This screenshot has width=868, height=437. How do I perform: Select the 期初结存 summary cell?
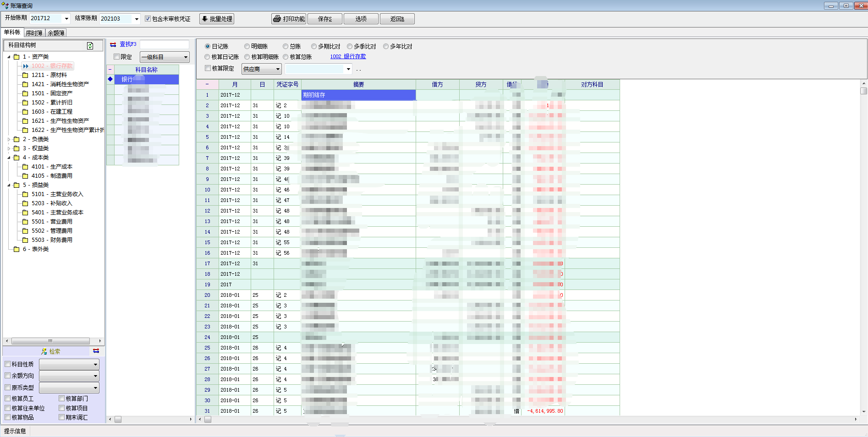[358, 95]
